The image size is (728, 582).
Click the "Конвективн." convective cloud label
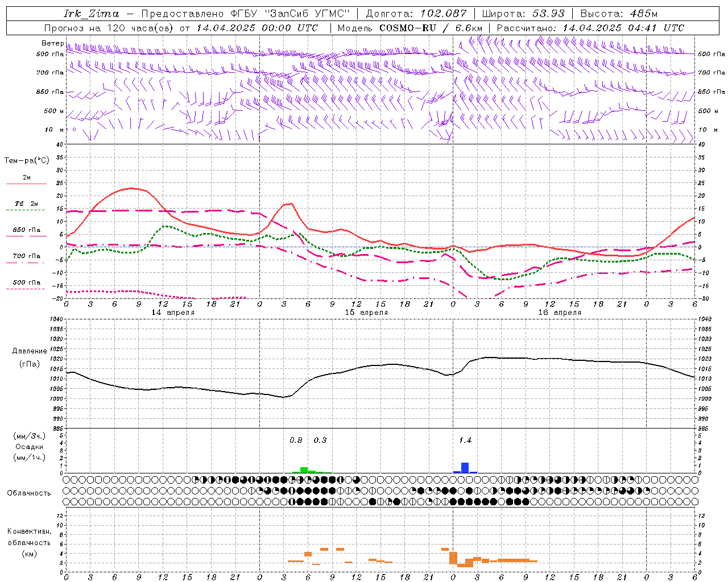[x=29, y=531]
